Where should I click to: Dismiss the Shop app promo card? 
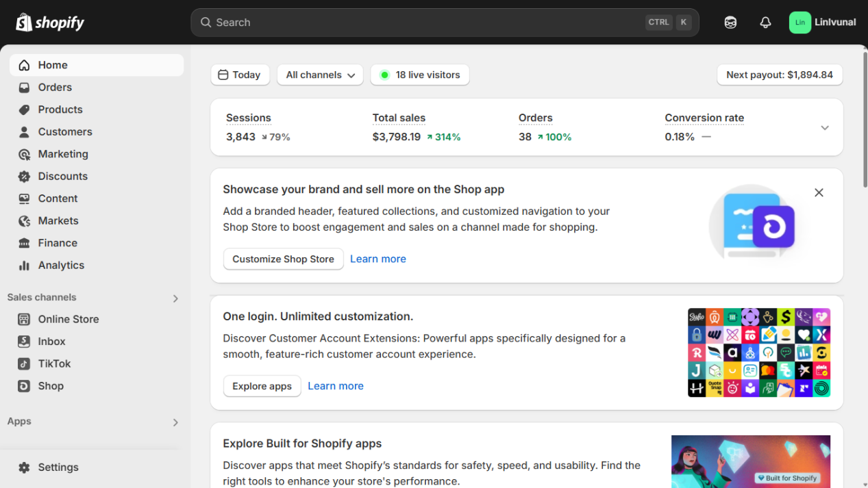(819, 193)
